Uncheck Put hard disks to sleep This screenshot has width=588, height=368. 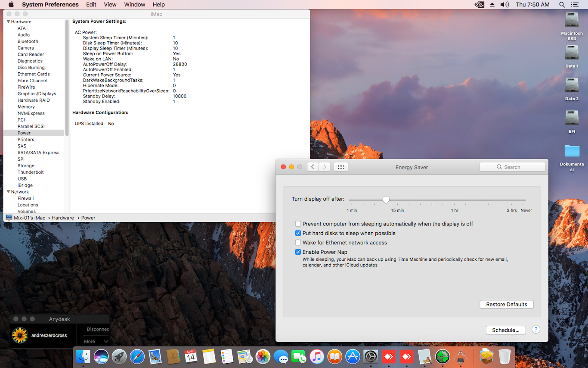(x=298, y=233)
